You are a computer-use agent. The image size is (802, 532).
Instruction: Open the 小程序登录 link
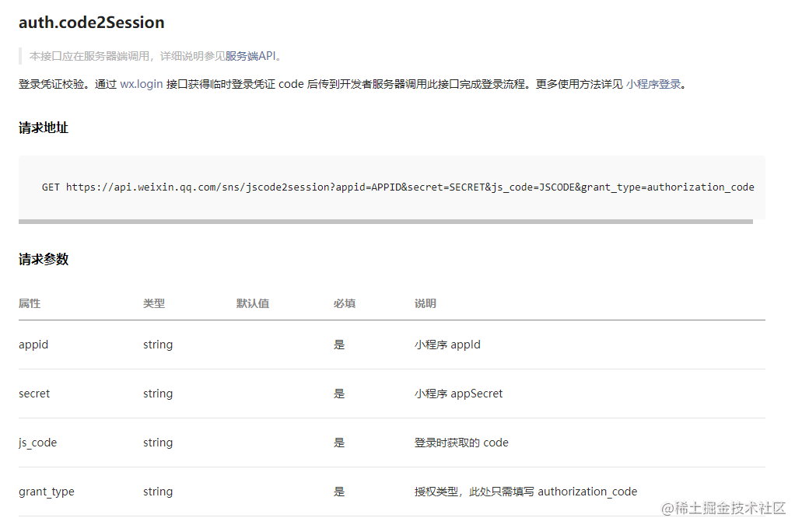pyautogui.click(x=653, y=83)
